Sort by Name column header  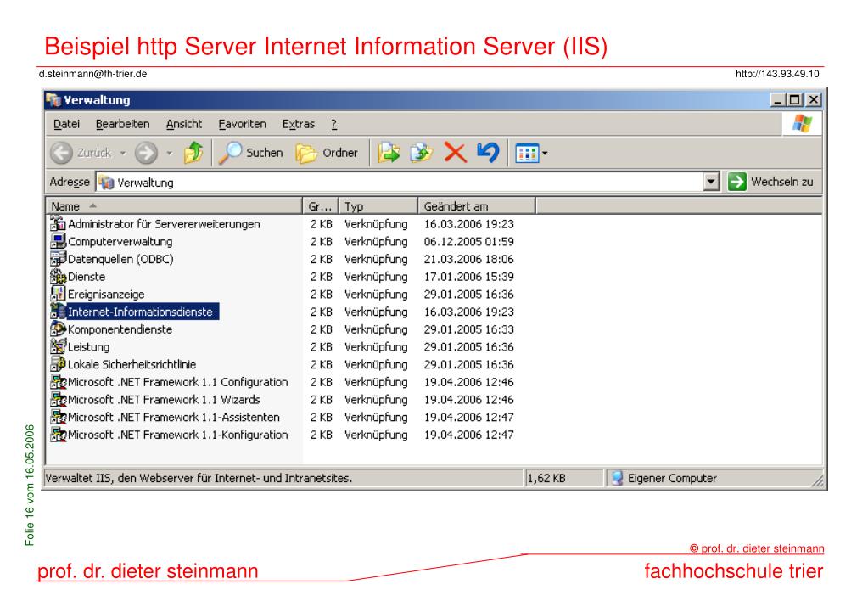coord(175,206)
